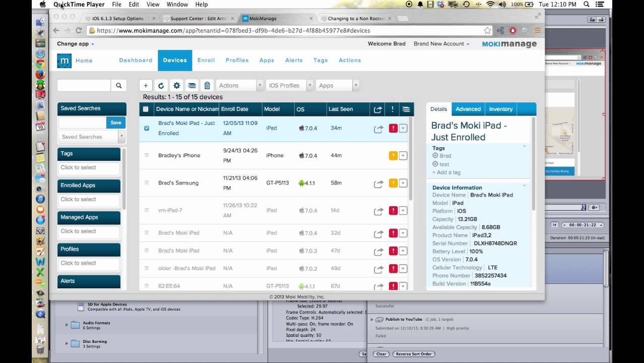Click Save in Saved Searches

tap(116, 123)
